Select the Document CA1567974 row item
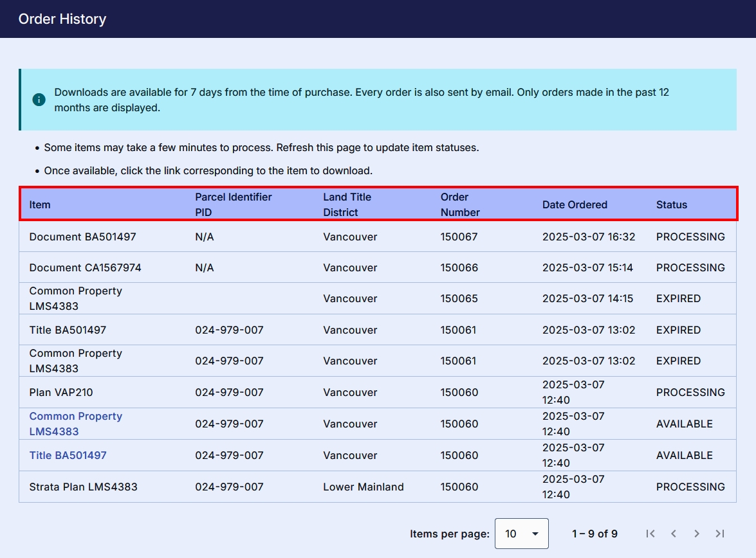Screen dimensions: 756x558 point(86,267)
